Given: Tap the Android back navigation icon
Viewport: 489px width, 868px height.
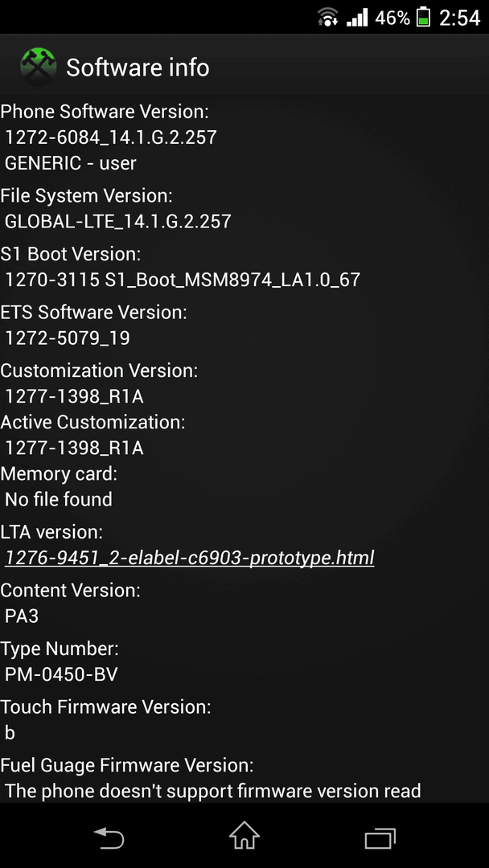Looking at the screenshot, I should 109,837.
